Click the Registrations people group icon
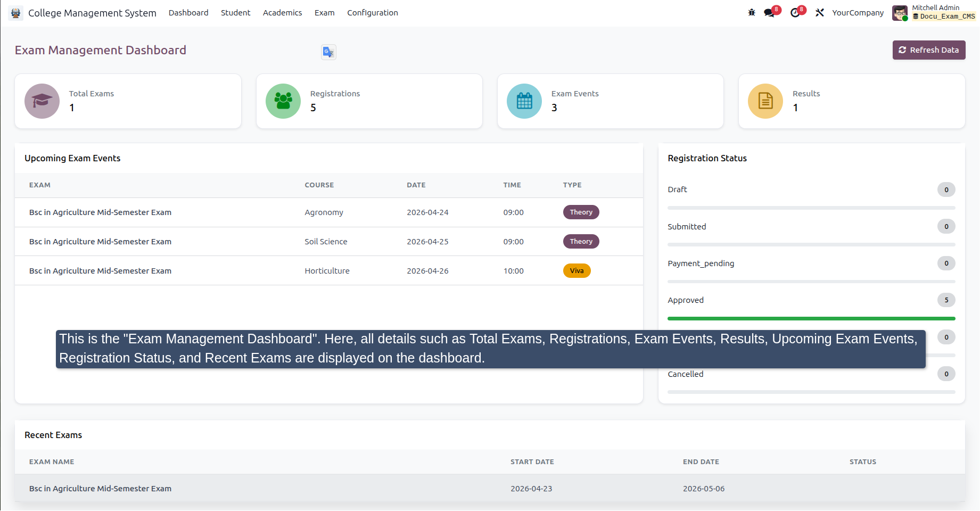Image resolution: width=980 pixels, height=511 pixels. (x=283, y=101)
